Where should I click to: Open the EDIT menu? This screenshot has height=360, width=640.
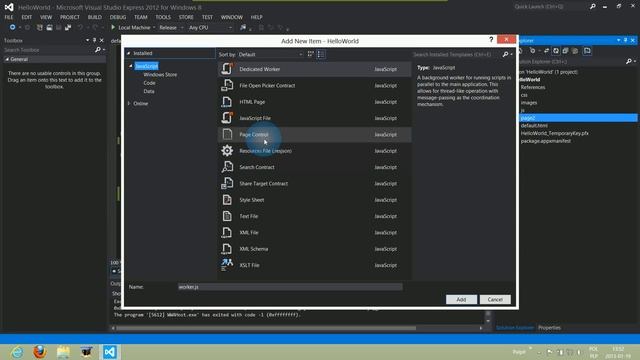27,17
